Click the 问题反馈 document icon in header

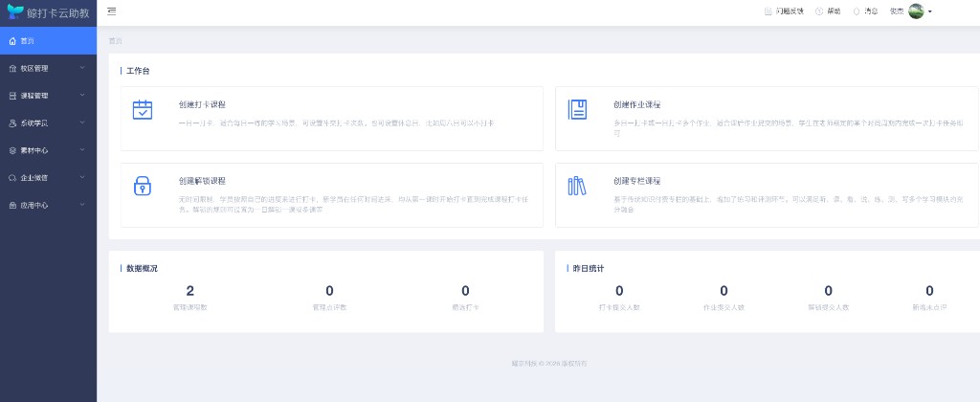(768, 11)
